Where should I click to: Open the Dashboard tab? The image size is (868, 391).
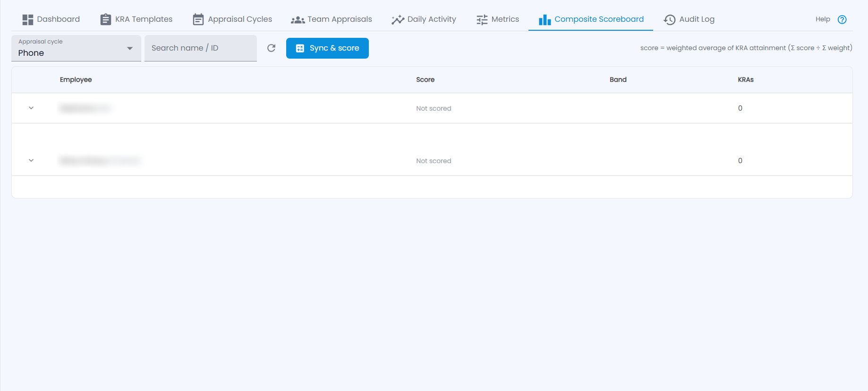[x=51, y=19]
